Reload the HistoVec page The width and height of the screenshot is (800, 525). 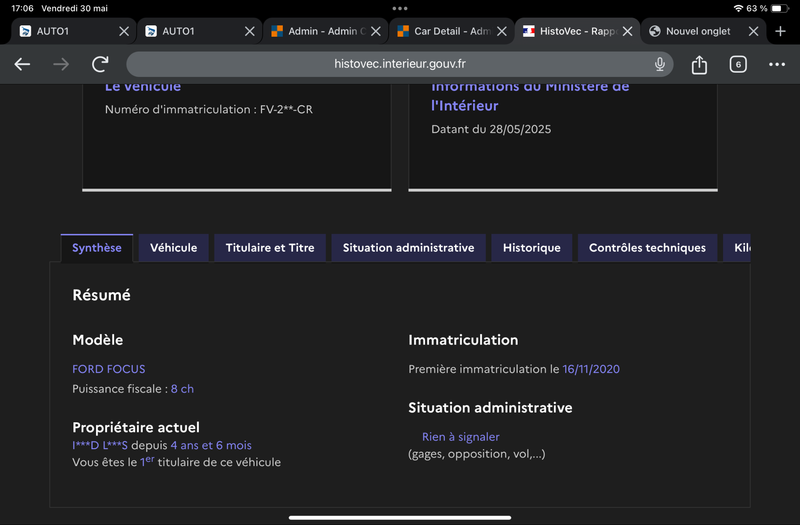pos(100,64)
